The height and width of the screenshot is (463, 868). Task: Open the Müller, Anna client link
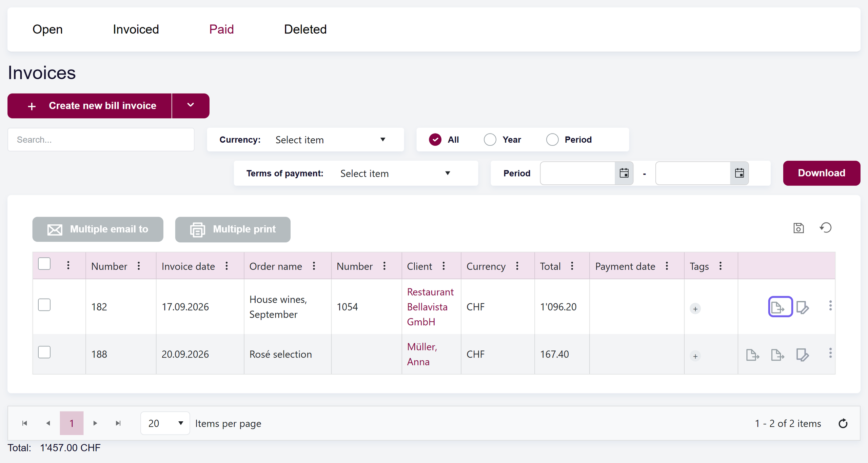[422, 354]
